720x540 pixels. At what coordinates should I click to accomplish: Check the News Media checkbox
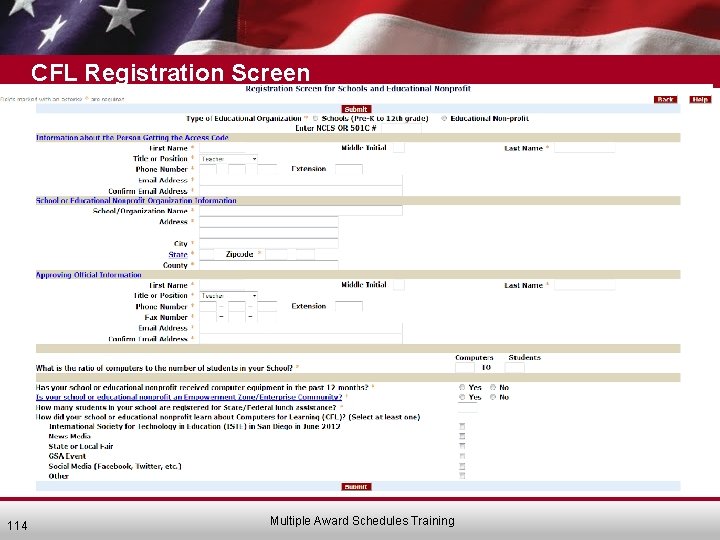tap(462, 436)
